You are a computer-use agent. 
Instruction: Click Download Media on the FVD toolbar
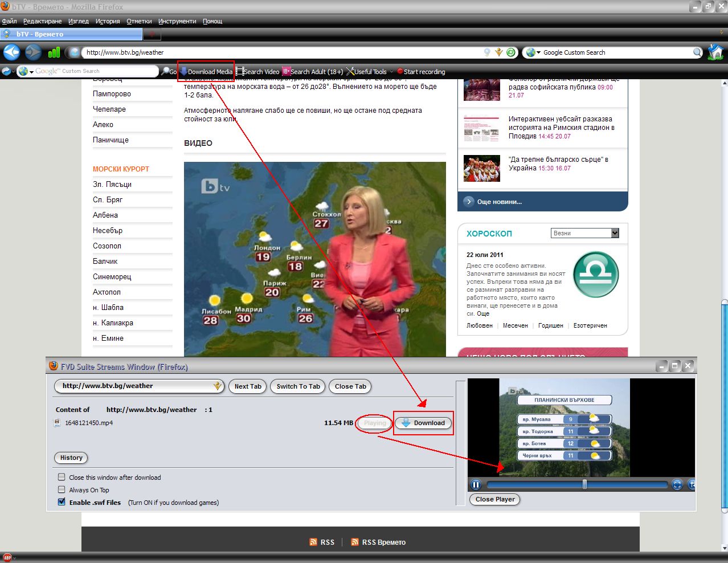[206, 72]
